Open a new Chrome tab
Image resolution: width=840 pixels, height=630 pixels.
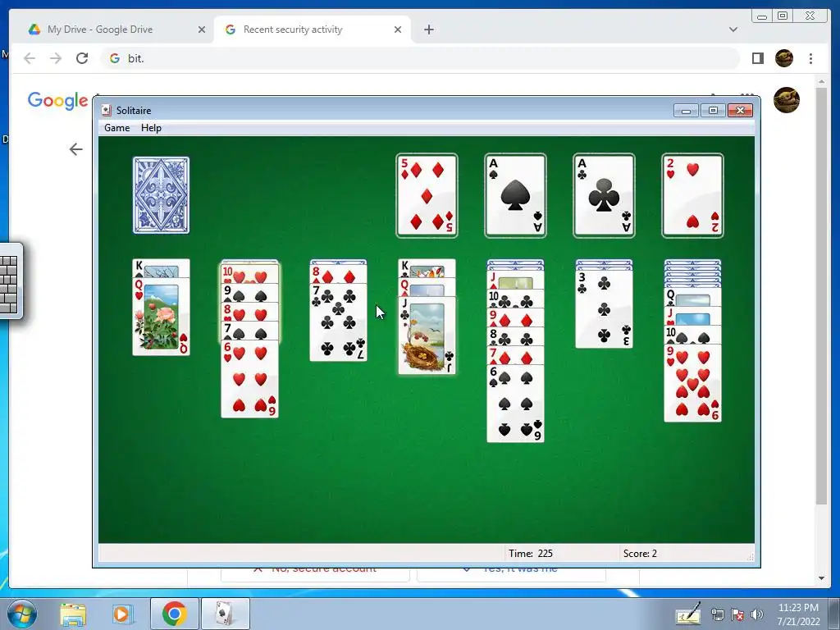[428, 30]
